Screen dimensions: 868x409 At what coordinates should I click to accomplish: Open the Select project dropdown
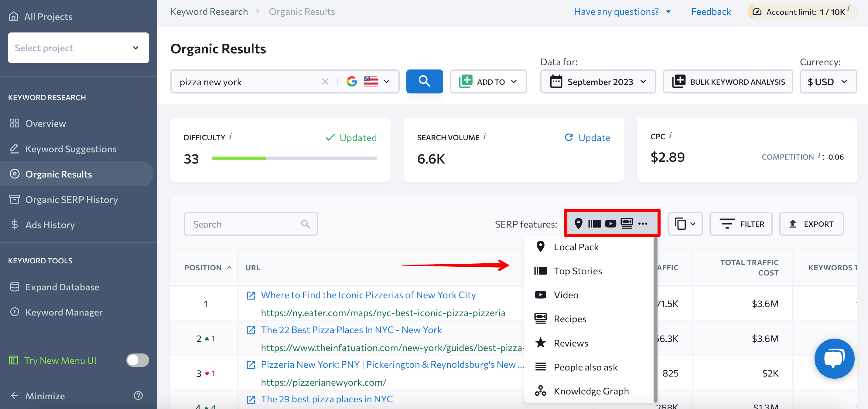click(78, 47)
